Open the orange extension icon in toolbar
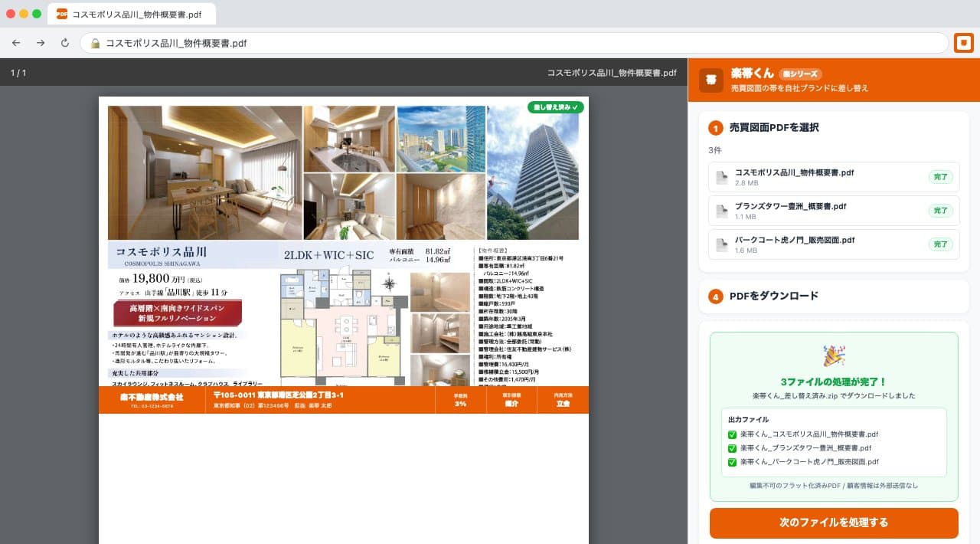This screenshot has width=980, height=544. 963,43
